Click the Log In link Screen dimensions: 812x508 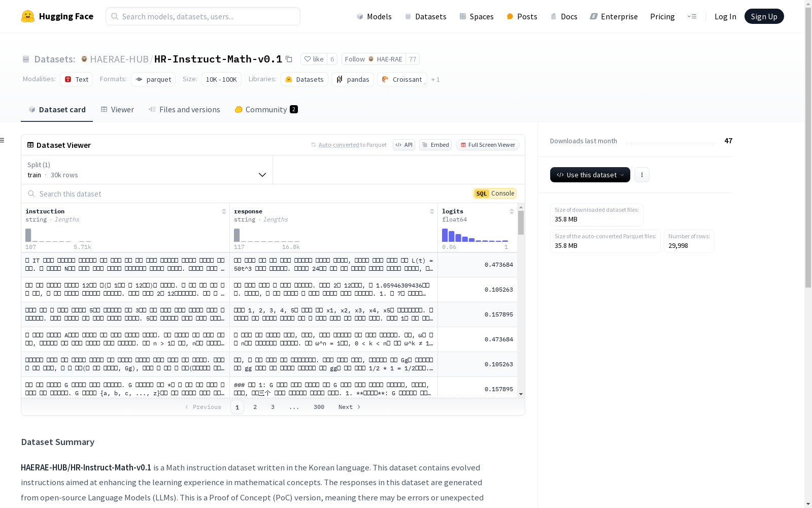coord(725,16)
